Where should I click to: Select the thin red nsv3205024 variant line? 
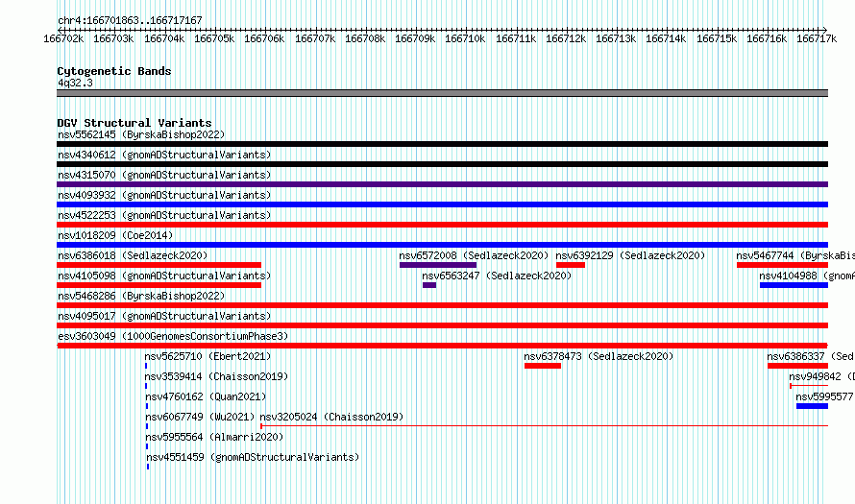pyautogui.click(x=544, y=426)
